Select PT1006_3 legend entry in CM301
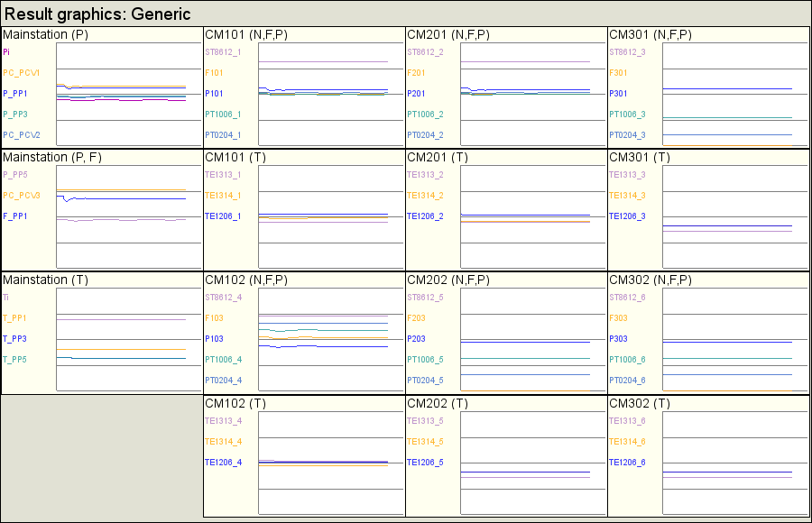812x523 pixels. pyautogui.click(x=627, y=115)
